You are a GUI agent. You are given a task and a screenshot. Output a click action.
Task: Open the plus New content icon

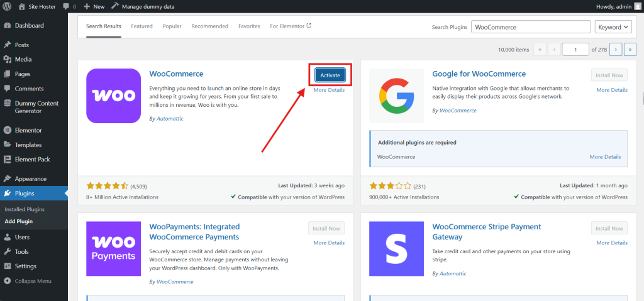(x=87, y=6)
